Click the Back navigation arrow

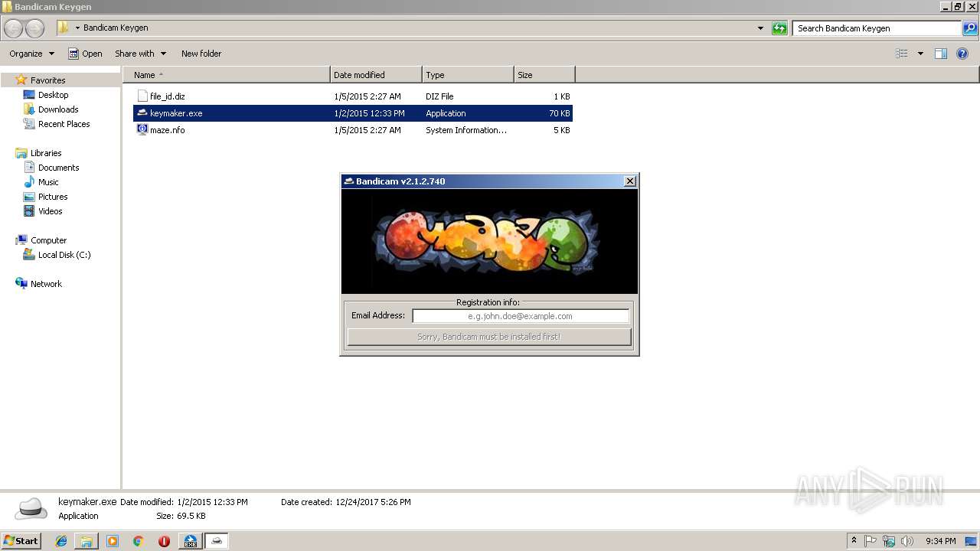point(13,28)
